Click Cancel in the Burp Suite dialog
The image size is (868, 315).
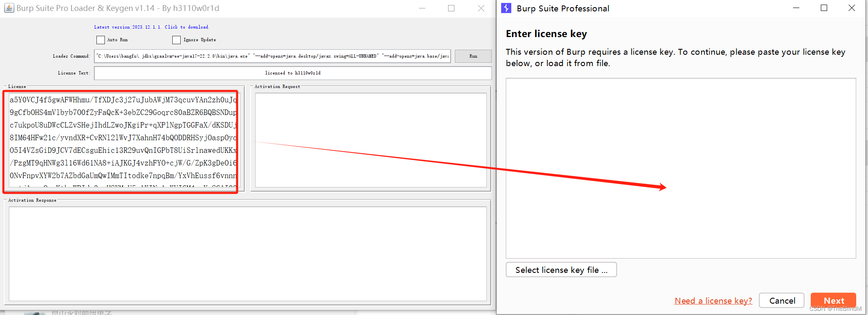pyautogui.click(x=782, y=301)
